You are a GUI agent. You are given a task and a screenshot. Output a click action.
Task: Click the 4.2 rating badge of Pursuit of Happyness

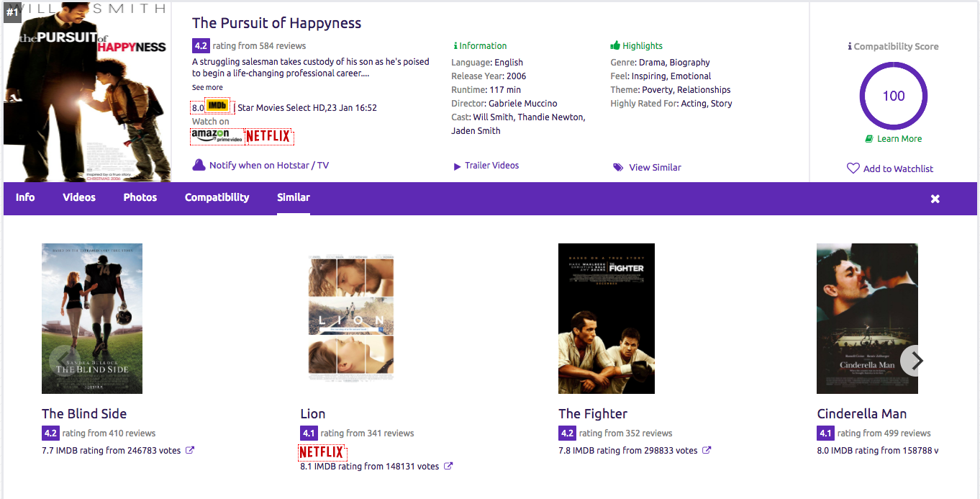click(x=201, y=45)
